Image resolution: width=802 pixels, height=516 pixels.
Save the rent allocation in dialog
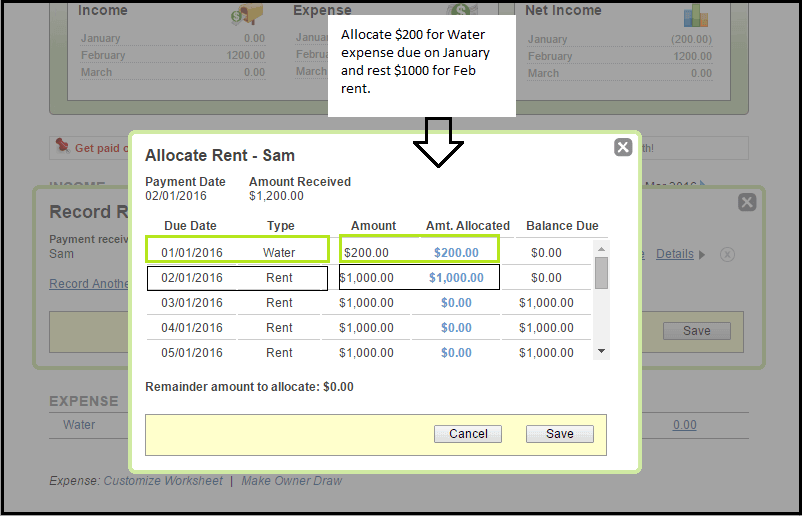click(x=559, y=434)
